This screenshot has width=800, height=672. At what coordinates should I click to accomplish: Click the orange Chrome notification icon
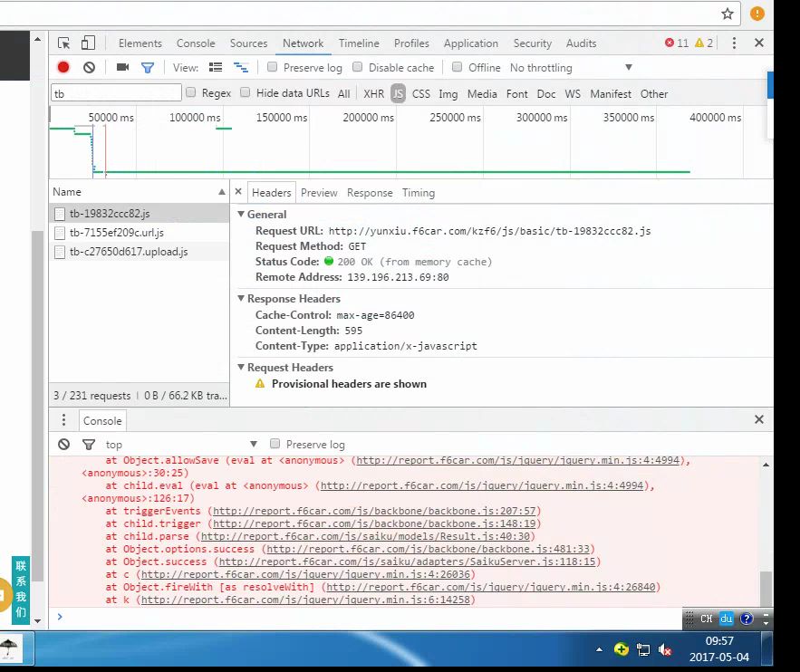pos(757,14)
